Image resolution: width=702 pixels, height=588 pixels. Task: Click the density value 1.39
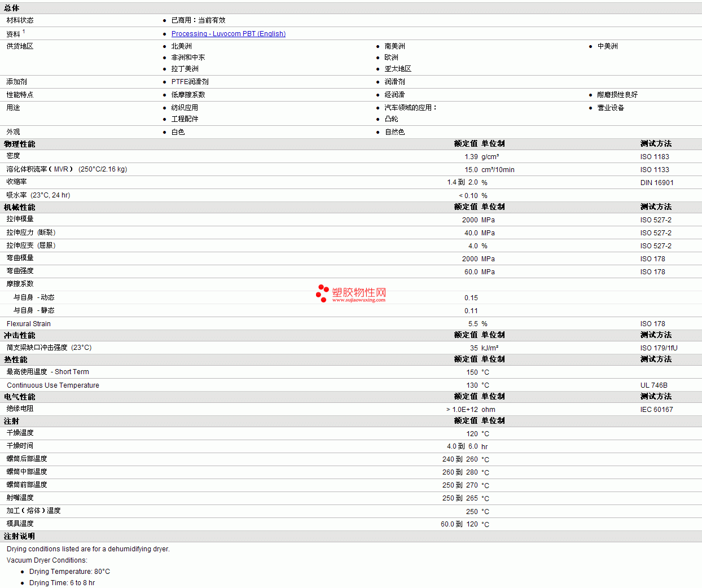click(x=471, y=157)
